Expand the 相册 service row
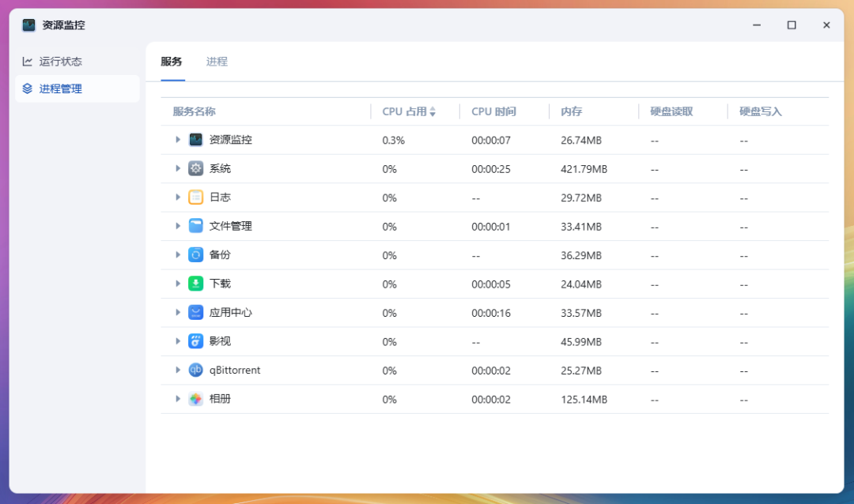 pyautogui.click(x=178, y=399)
